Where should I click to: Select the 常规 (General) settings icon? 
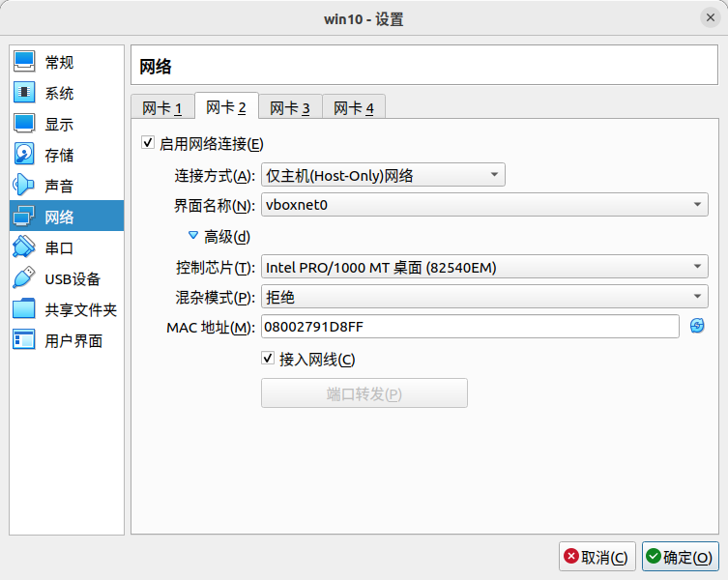point(24,63)
